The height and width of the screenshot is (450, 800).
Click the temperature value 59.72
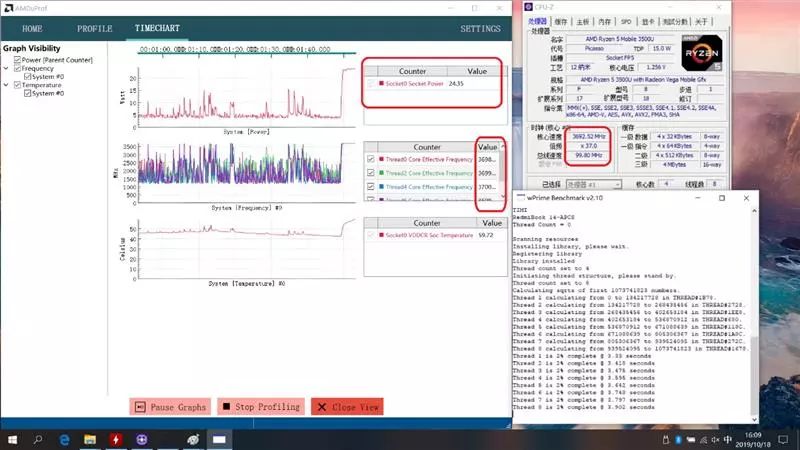click(486, 235)
